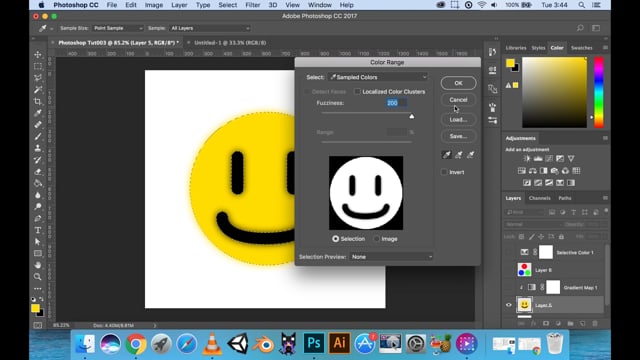This screenshot has height=360, width=640.
Task: Click the Layer 8 thumbnail
Action: tap(524, 270)
